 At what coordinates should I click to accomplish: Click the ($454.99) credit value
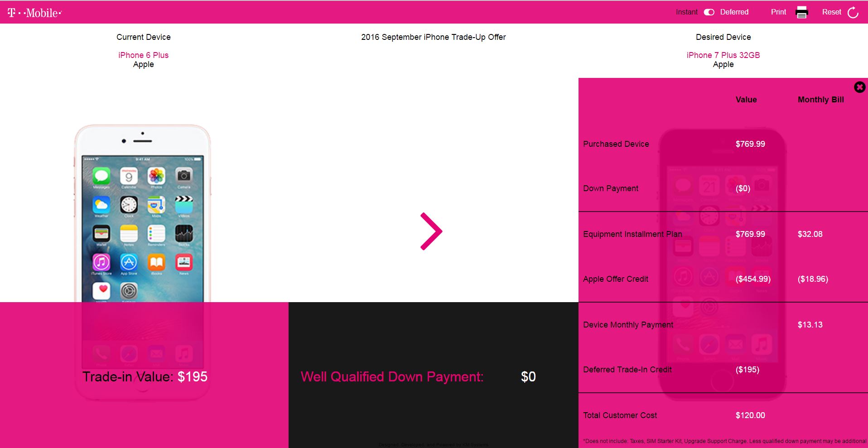pos(753,279)
